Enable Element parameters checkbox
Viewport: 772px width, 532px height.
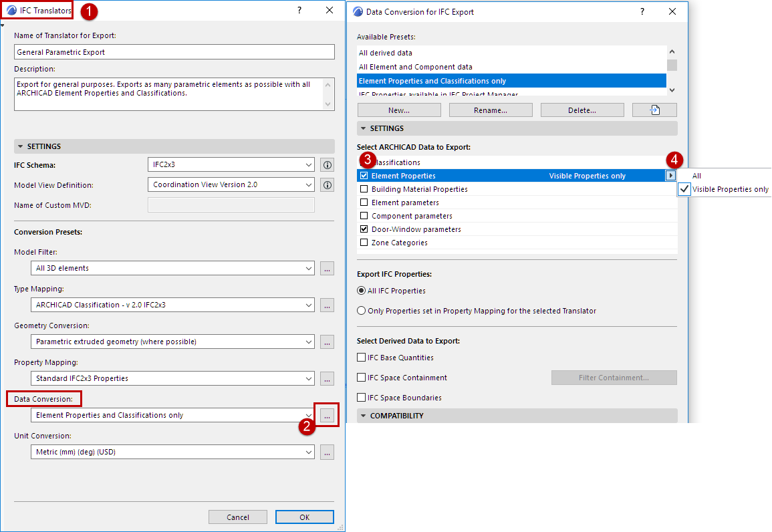click(x=364, y=203)
